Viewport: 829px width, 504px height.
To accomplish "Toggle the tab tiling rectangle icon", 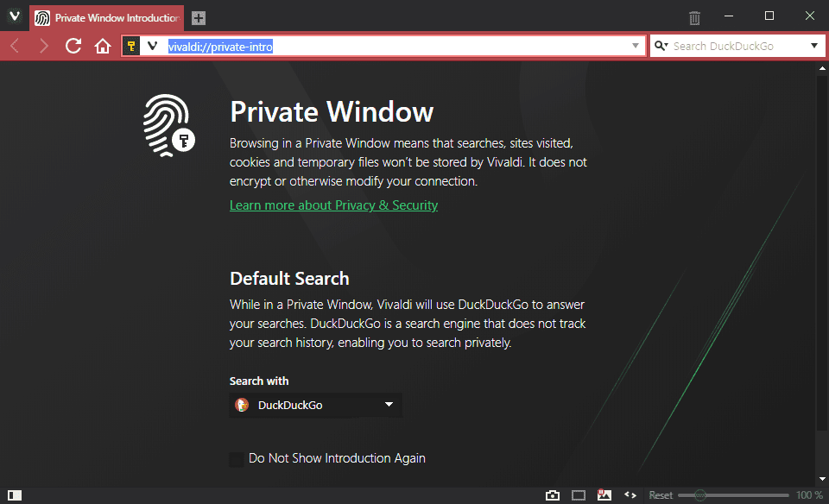I will (579, 495).
